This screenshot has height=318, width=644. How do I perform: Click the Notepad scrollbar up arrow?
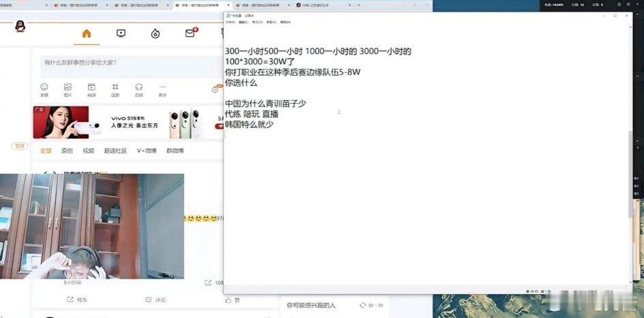click(x=630, y=27)
